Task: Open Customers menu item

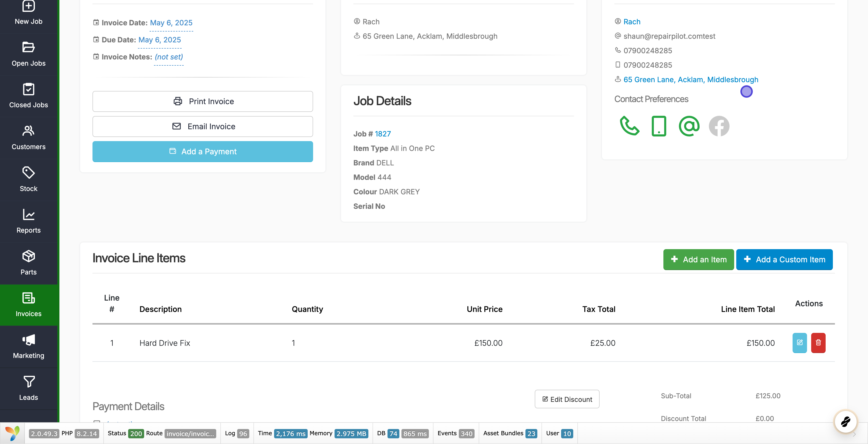Action: click(29, 137)
